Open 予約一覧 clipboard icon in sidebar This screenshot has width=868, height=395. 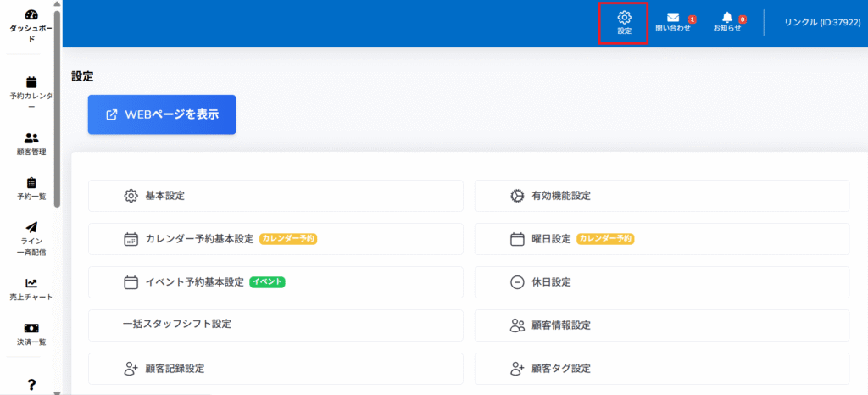tap(31, 183)
